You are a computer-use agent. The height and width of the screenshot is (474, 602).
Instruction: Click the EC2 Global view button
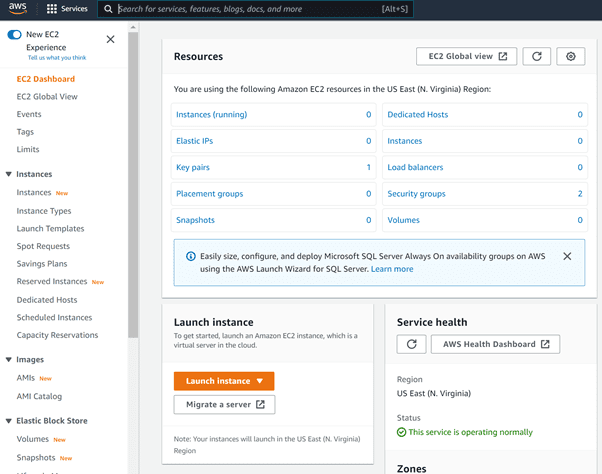point(466,56)
